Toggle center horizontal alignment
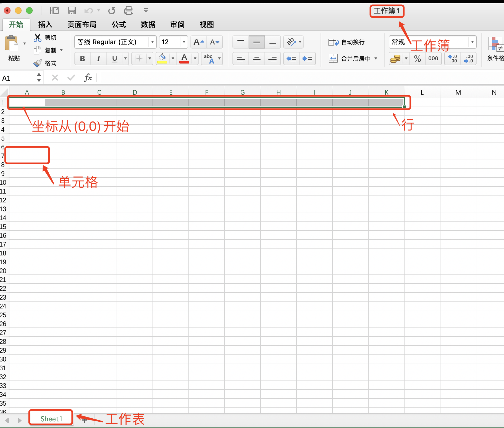The height and width of the screenshot is (428, 504). click(x=257, y=59)
